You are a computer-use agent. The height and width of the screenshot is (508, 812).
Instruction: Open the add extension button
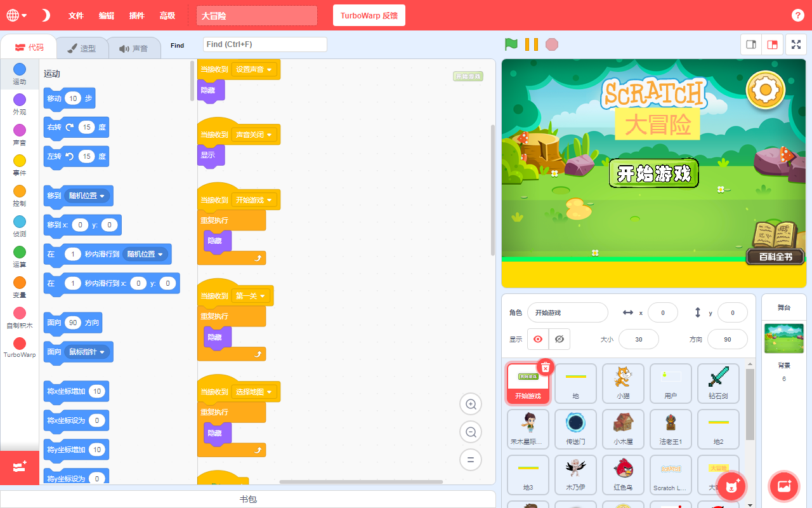click(x=20, y=467)
